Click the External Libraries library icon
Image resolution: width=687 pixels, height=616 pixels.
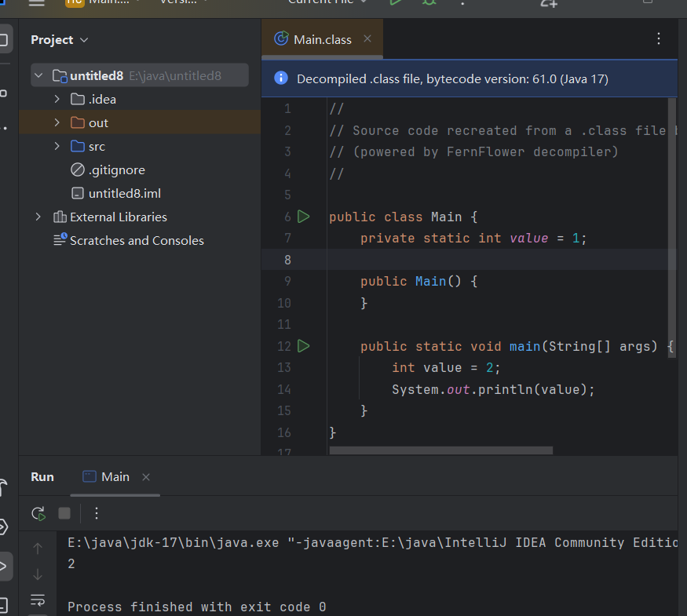click(x=60, y=217)
